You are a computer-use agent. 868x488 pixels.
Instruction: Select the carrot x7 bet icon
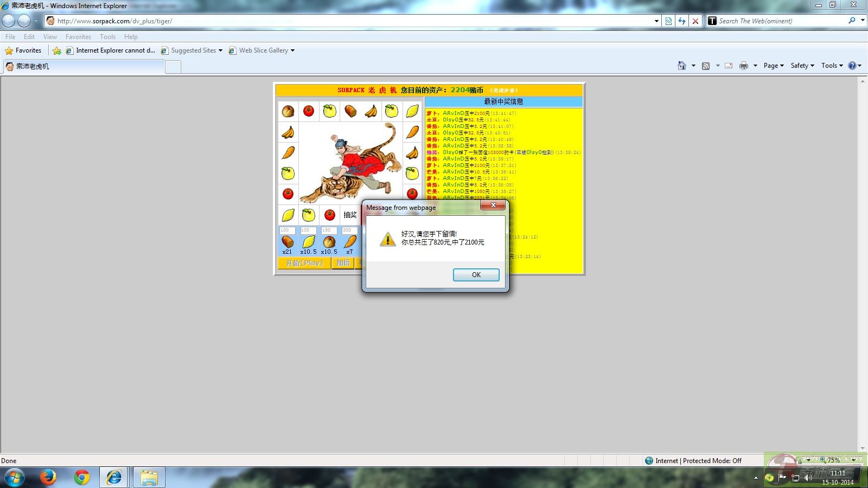coord(350,242)
